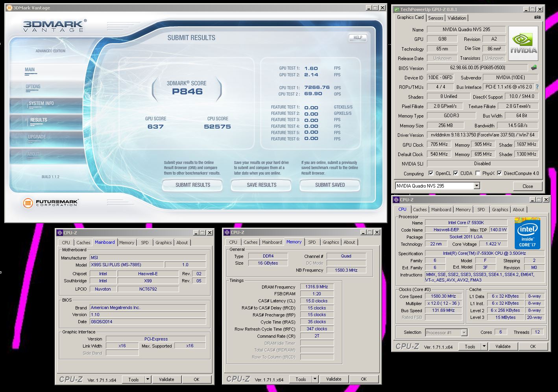This screenshot has width=558, height=392.
Task: Click the GPU Clock 705 MHz value
Action: [x=439, y=144]
